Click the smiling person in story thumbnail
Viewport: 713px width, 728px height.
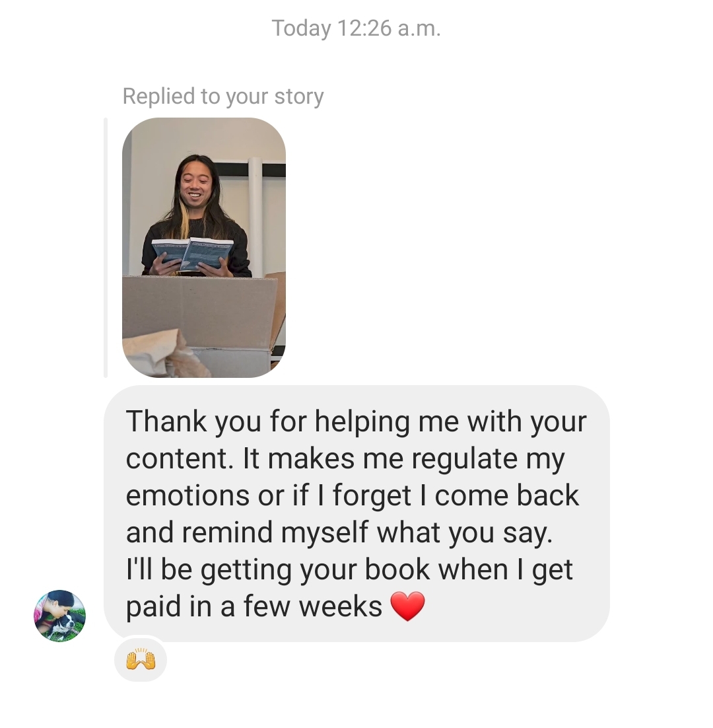tap(196, 216)
